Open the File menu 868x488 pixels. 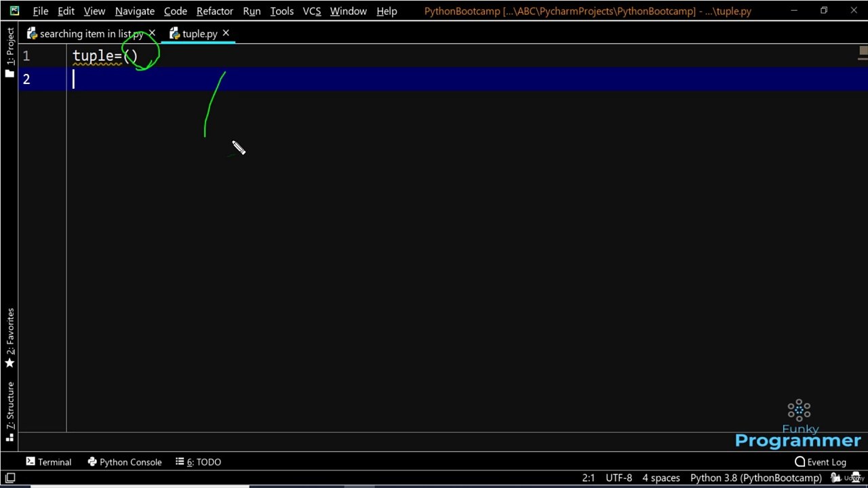[x=40, y=12]
